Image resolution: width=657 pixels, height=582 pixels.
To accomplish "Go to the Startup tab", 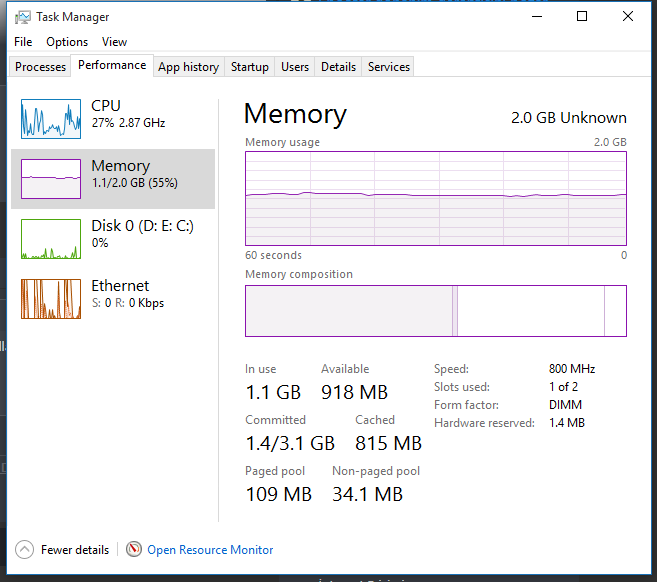I will (249, 67).
